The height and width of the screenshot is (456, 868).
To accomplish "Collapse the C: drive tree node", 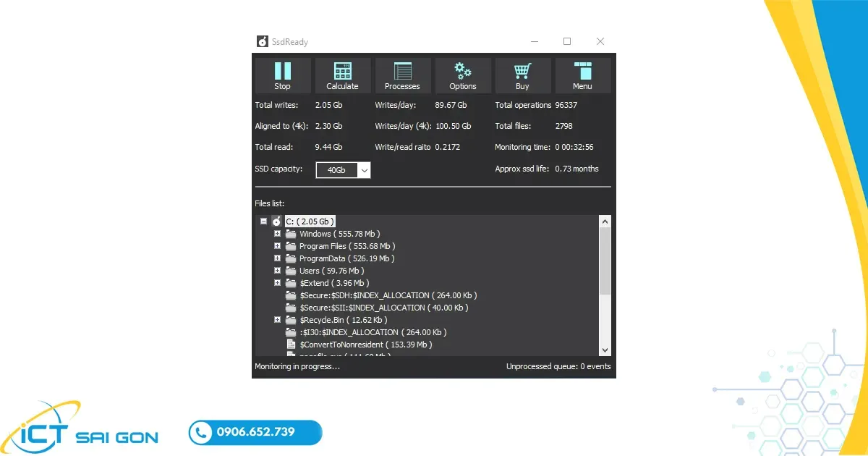I will click(x=265, y=221).
